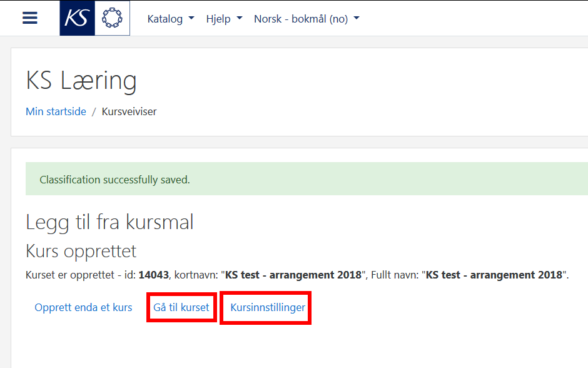Click the course id 14043
Viewport: 588px width, 368px height.
click(x=154, y=275)
